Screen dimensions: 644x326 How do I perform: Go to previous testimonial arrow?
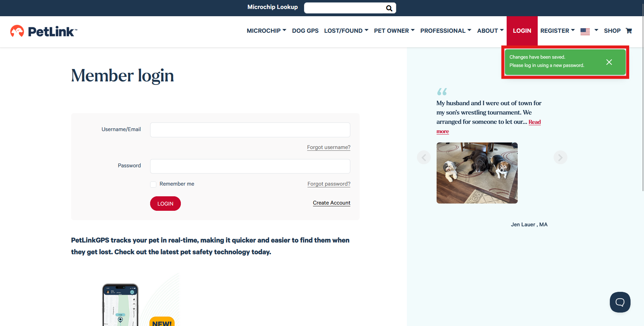tap(424, 157)
